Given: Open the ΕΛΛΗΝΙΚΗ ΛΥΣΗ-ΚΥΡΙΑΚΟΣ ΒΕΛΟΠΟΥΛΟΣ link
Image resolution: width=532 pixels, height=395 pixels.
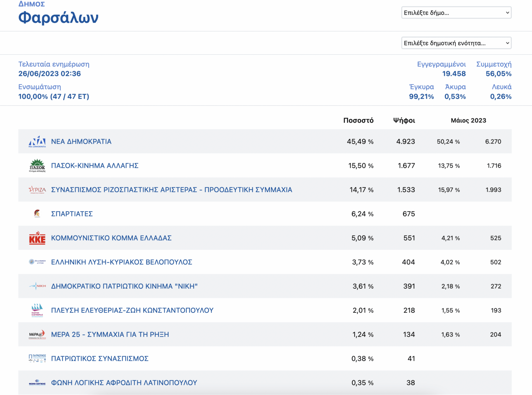Looking at the screenshot, I should 122,262.
